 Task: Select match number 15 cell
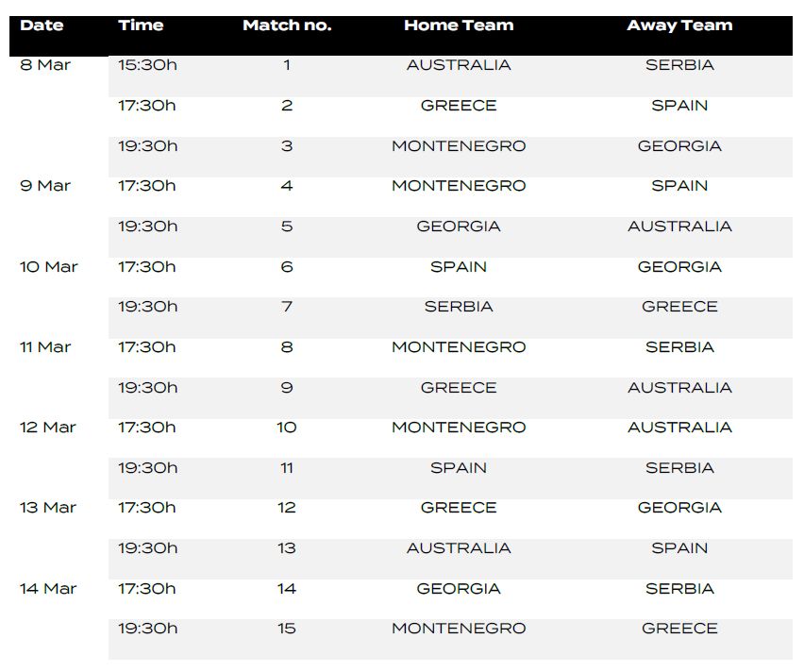[287, 629]
